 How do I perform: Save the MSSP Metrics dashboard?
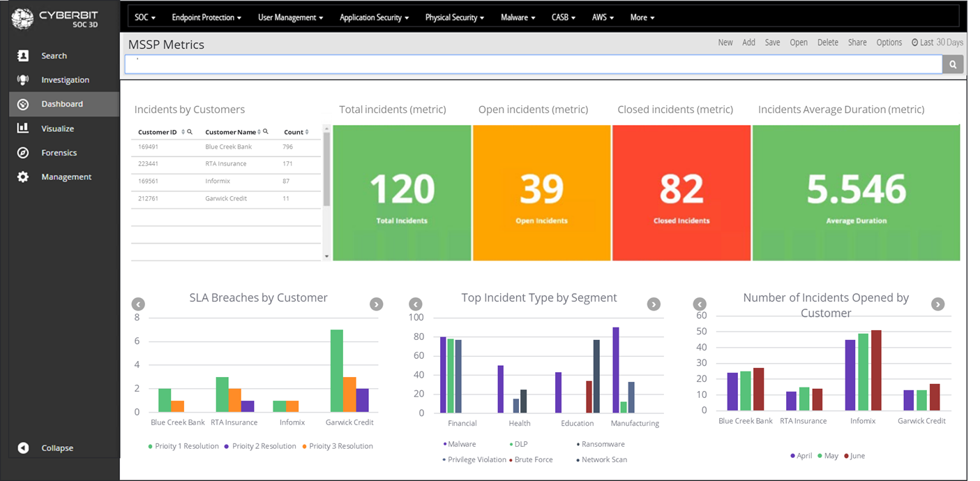click(x=772, y=43)
